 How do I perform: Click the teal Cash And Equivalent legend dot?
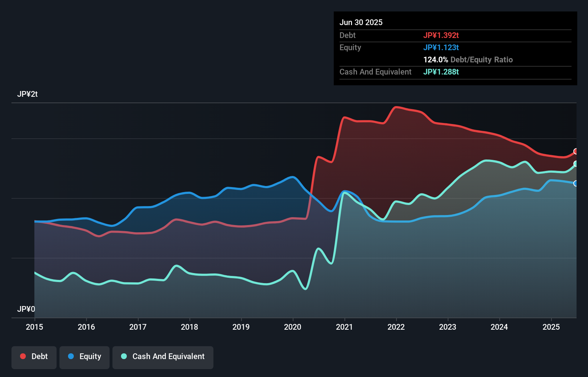(x=124, y=356)
